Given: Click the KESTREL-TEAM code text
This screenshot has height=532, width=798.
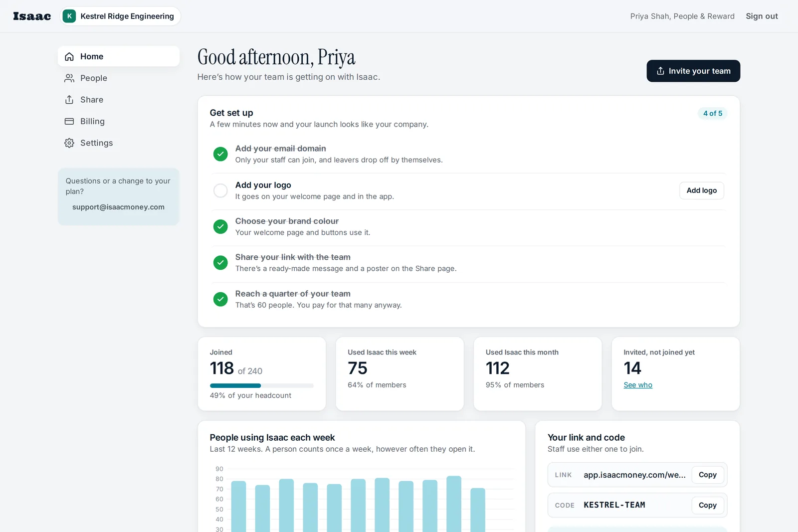Looking at the screenshot, I should coord(614,505).
